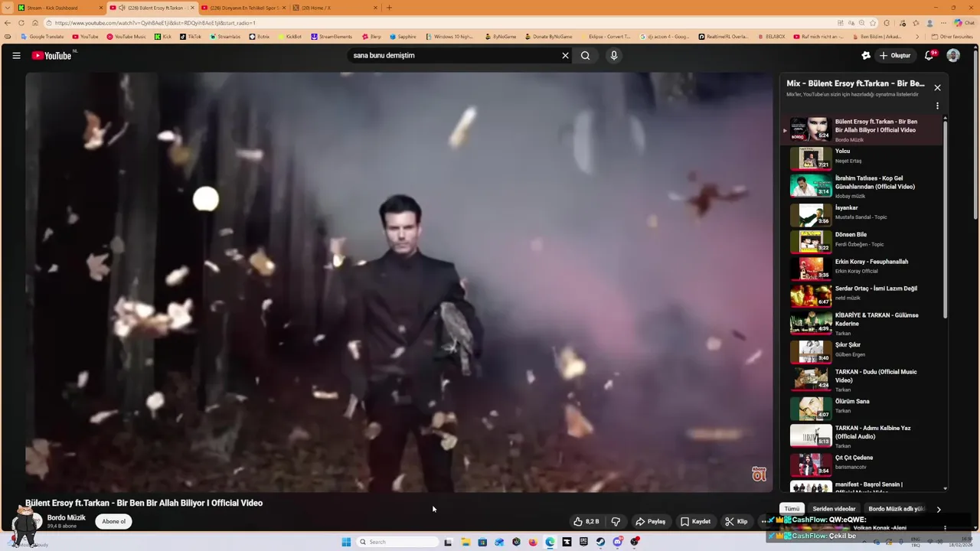
Task: Open more actions menu beside Klip
Action: [x=763, y=521]
